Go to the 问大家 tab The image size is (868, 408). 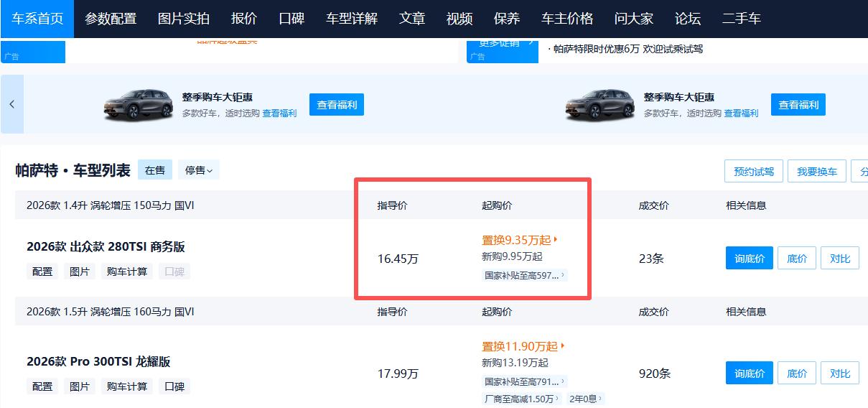tap(634, 19)
